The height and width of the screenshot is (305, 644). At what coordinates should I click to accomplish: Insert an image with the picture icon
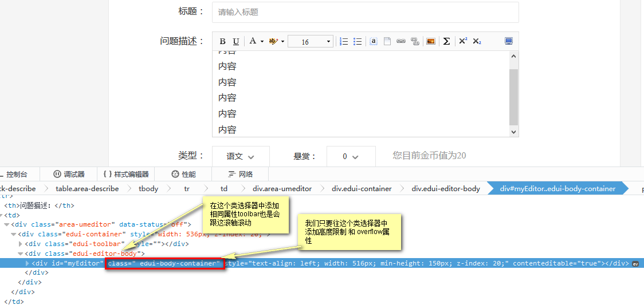point(430,41)
